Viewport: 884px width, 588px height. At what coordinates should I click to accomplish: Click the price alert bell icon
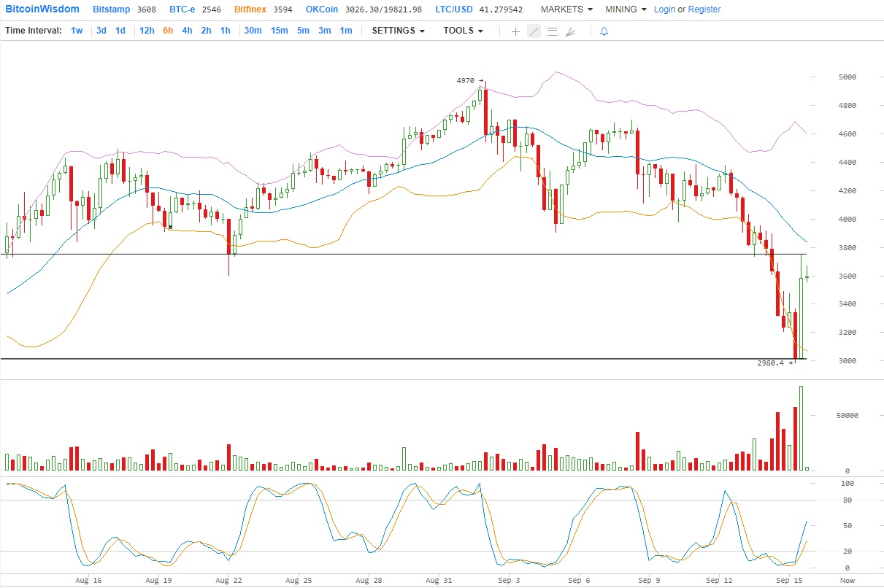click(x=604, y=31)
